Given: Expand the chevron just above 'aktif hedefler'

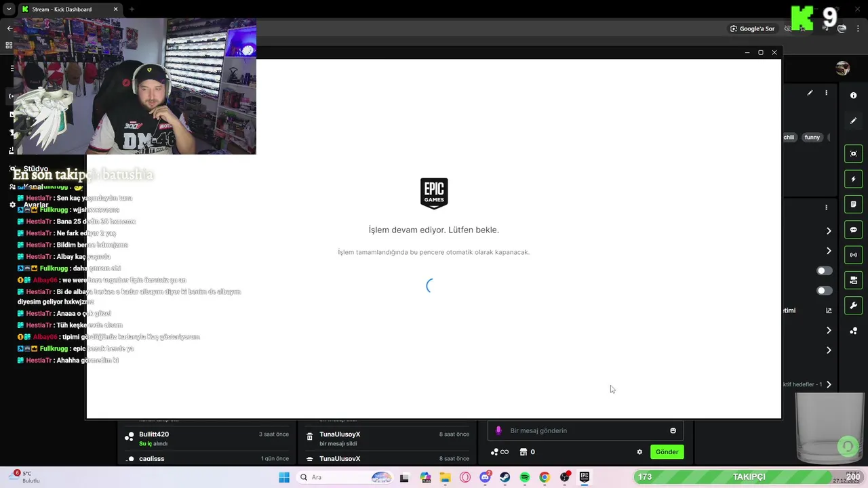Looking at the screenshot, I should tap(829, 350).
